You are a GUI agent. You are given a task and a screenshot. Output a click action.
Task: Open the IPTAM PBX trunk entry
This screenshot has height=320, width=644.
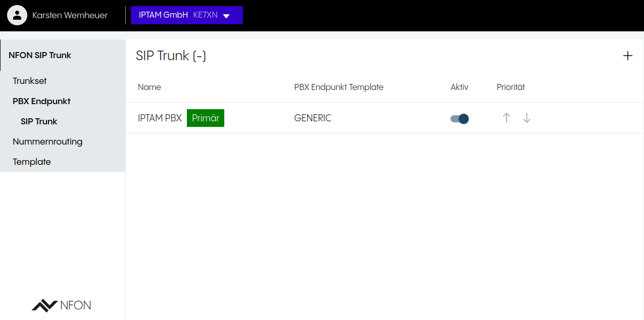(160, 118)
